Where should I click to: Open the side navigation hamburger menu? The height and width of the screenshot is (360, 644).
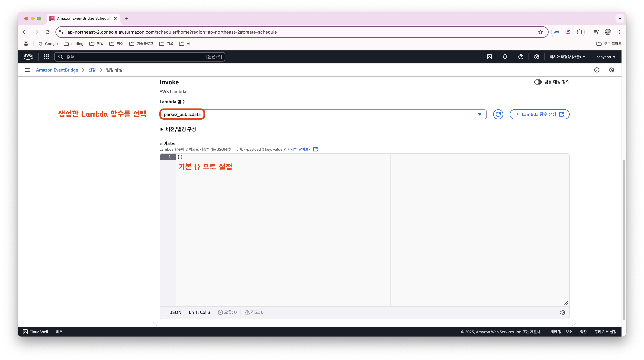28,70
